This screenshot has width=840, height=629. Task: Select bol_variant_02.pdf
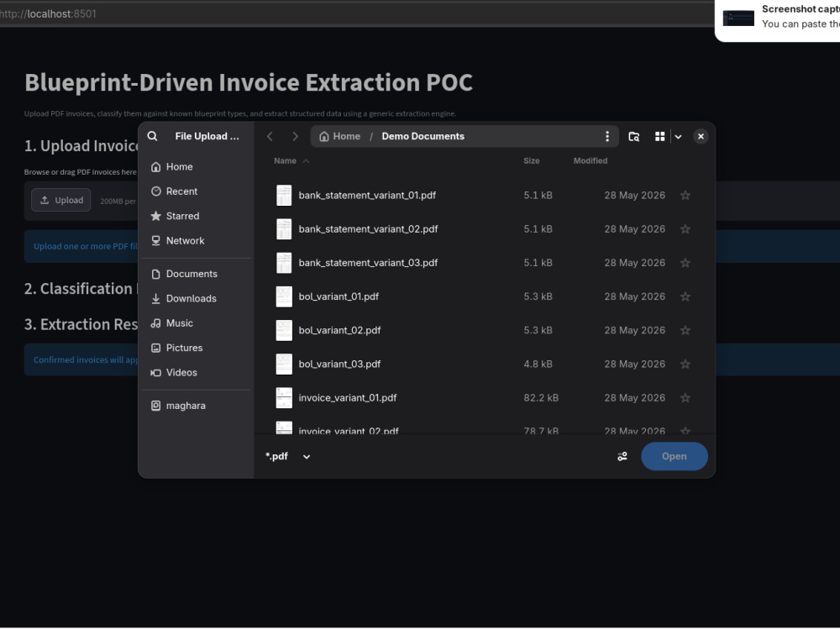(x=485, y=331)
